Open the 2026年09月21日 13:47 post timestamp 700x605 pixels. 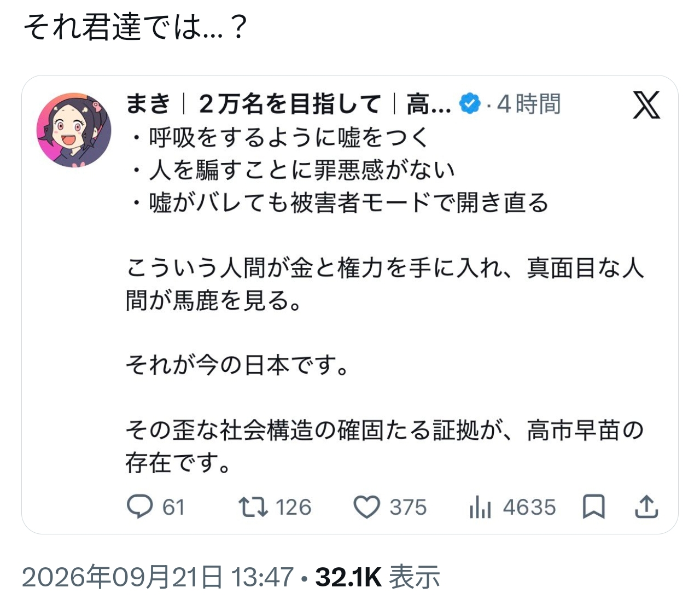[158, 577]
